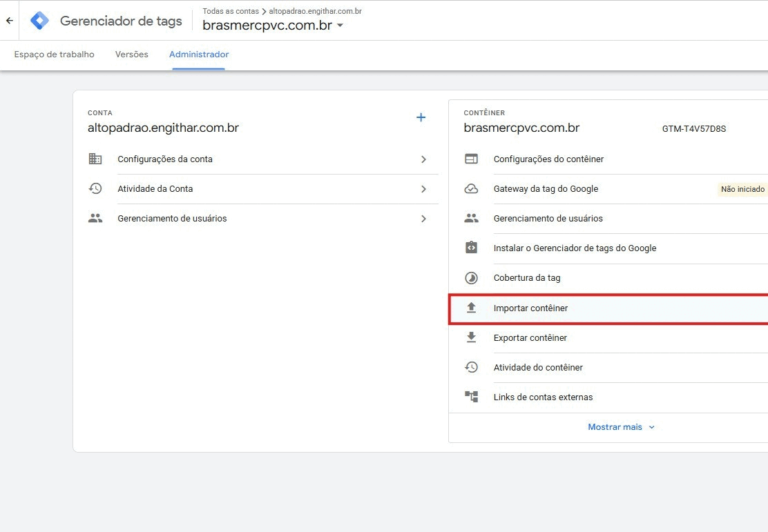
Task: Open the Administrador tab
Action: (199, 55)
